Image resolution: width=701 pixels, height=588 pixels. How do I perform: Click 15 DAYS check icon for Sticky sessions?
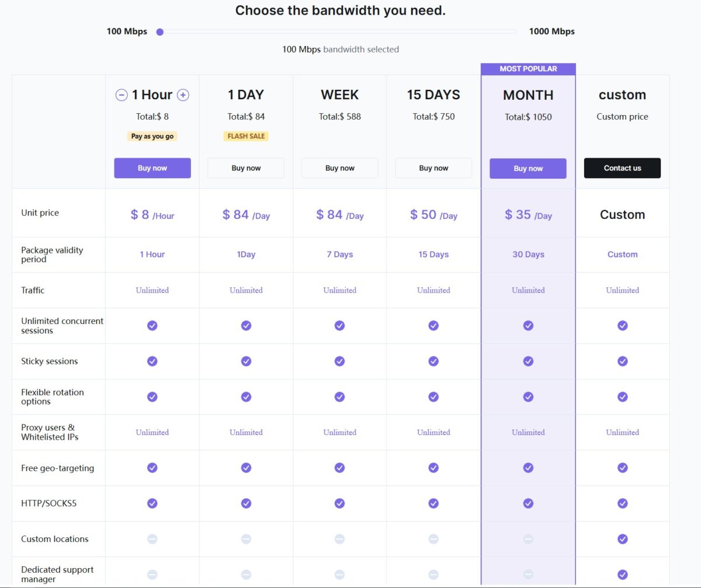(433, 361)
